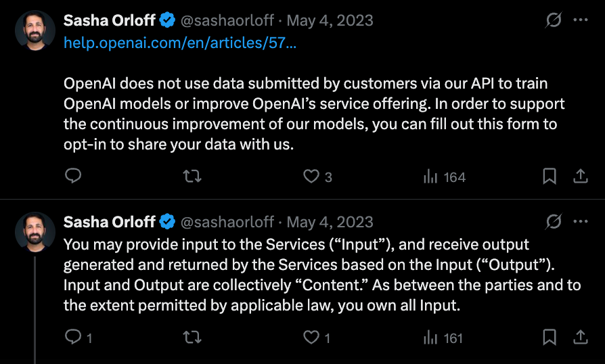The image size is (605, 364).
Task: Open Grok explain icon on second tweet
Action: [554, 221]
